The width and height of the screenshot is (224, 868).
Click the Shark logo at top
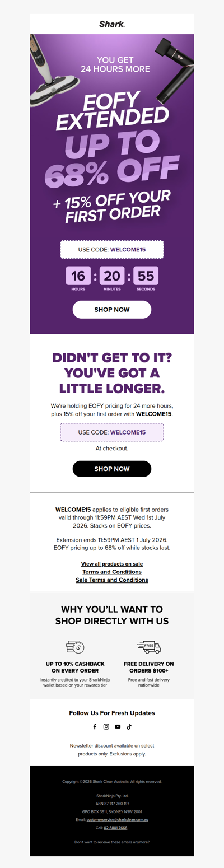coord(112,24)
